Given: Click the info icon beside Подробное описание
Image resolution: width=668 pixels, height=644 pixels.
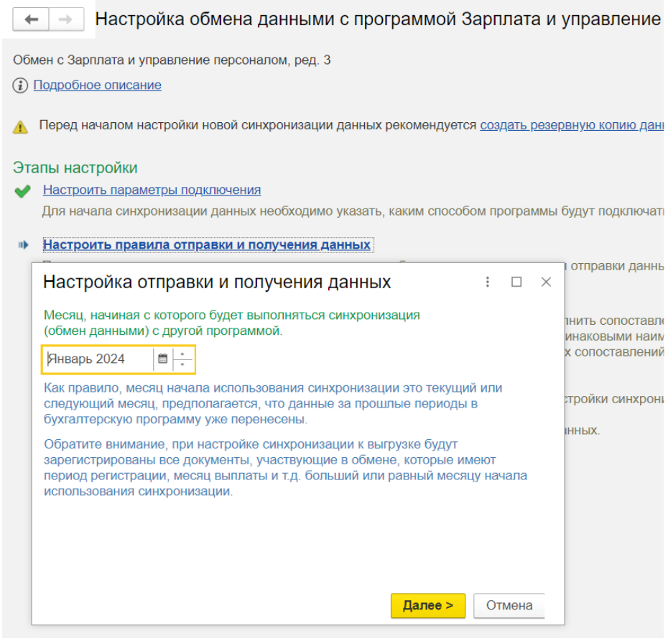Looking at the screenshot, I should point(20,86).
